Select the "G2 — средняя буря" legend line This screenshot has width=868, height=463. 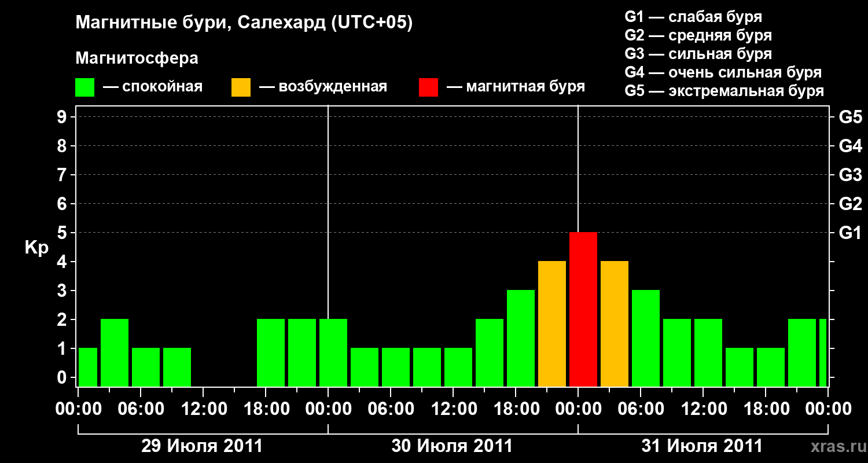[x=698, y=35]
